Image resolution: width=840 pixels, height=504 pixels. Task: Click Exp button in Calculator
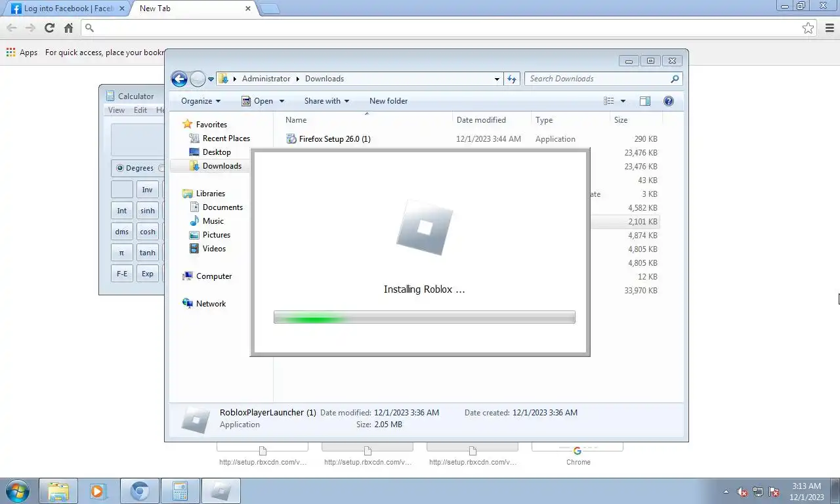tap(147, 274)
